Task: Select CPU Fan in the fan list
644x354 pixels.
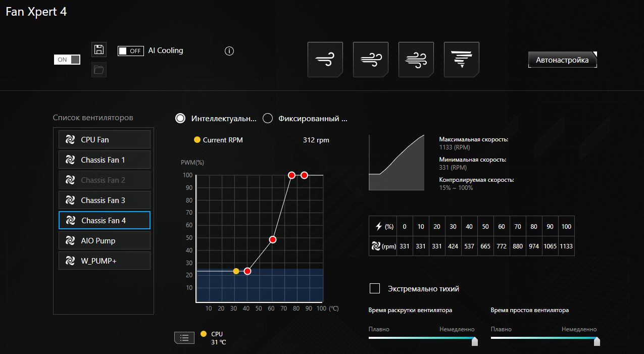Action: coord(105,139)
